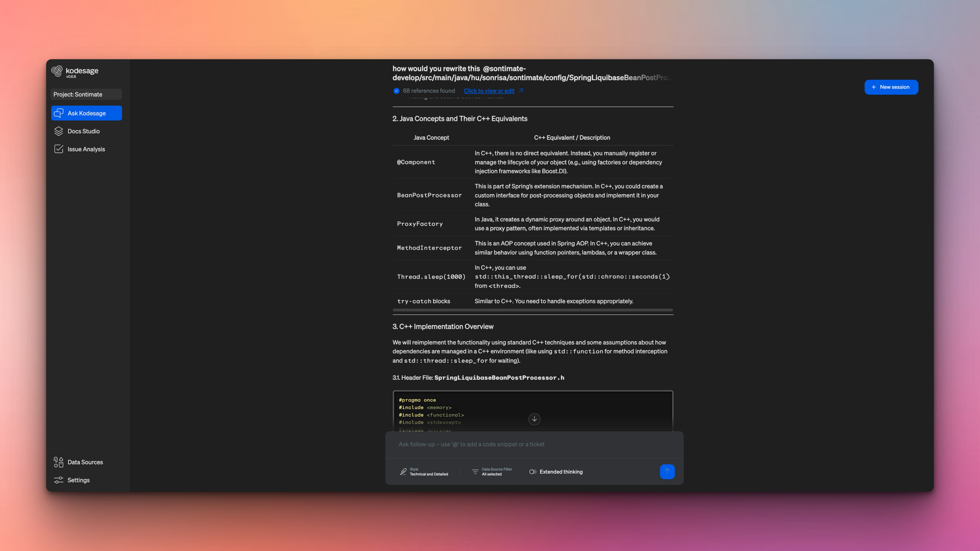Select the Ask Kodesage chat bubble icon
The width and height of the screenshot is (980, 551).
click(x=59, y=113)
